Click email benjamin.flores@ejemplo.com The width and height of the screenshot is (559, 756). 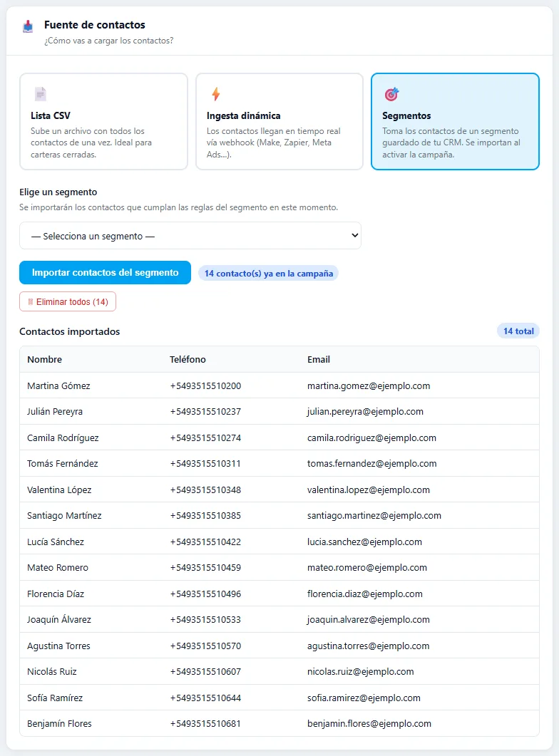tap(369, 724)
